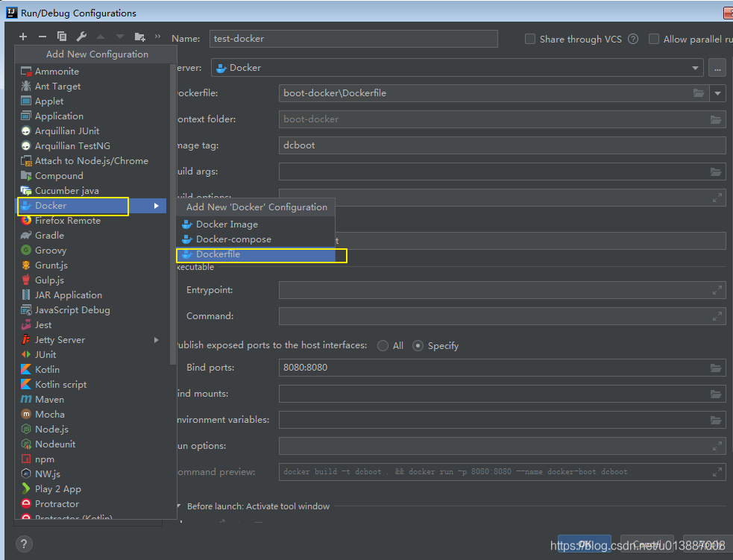Click the Move Down arrow in toolbar
733x560 pixels.
(x=120, y=37)
